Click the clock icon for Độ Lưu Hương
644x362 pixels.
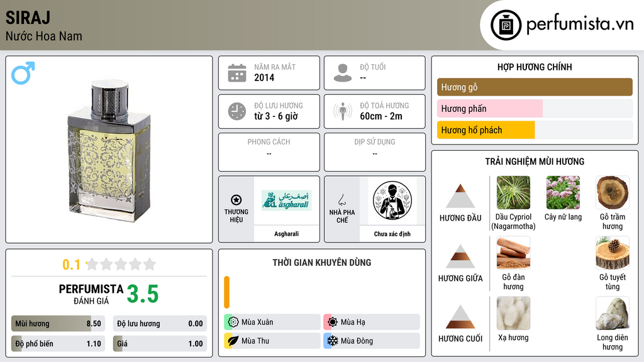pos(237,111)
